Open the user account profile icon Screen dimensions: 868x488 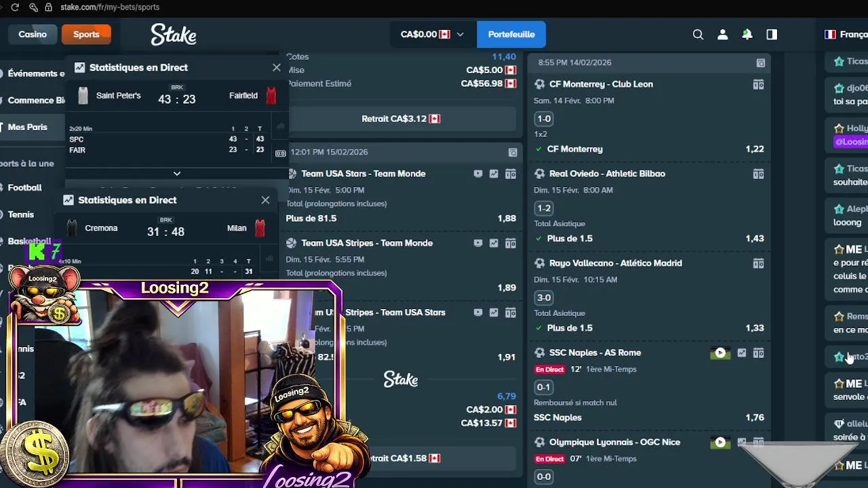(722, 35)
